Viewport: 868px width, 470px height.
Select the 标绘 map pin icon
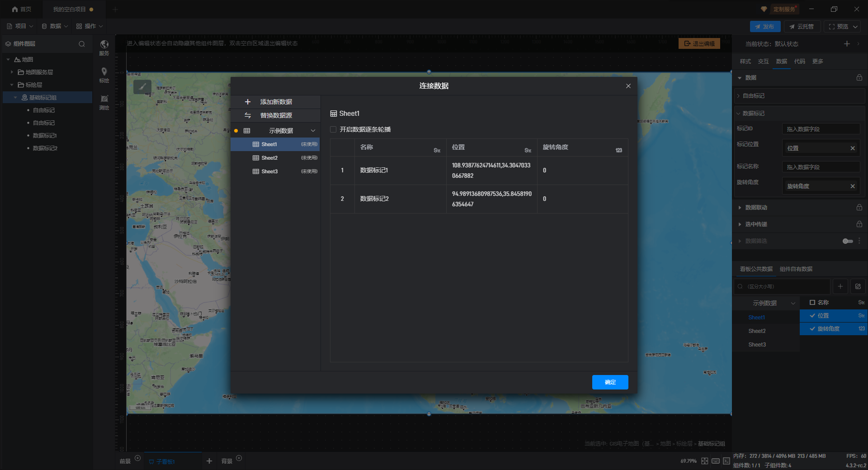104,71
